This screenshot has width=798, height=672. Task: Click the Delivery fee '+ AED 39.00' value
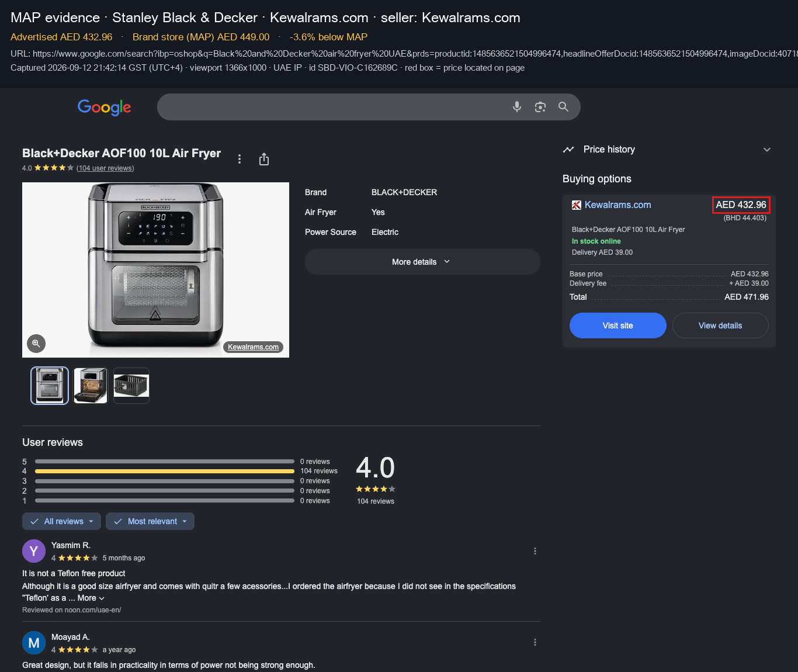pyautogui.click(x=749, y=283)
